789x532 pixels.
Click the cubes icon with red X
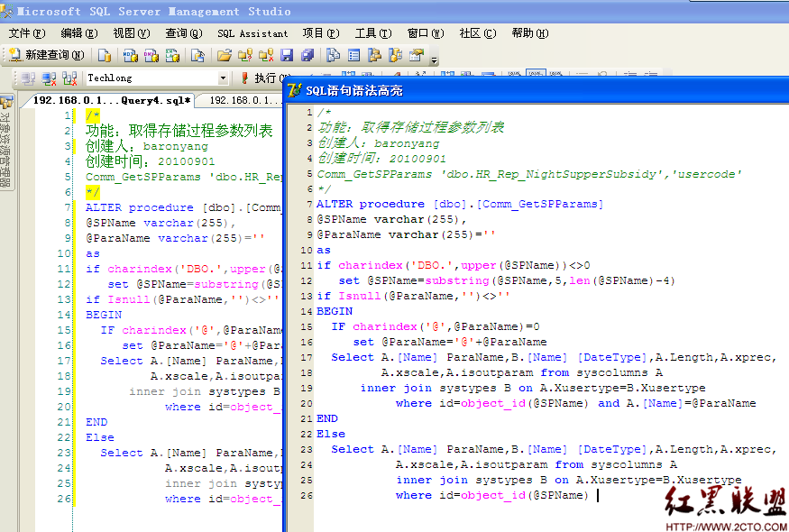coord(266,55)
